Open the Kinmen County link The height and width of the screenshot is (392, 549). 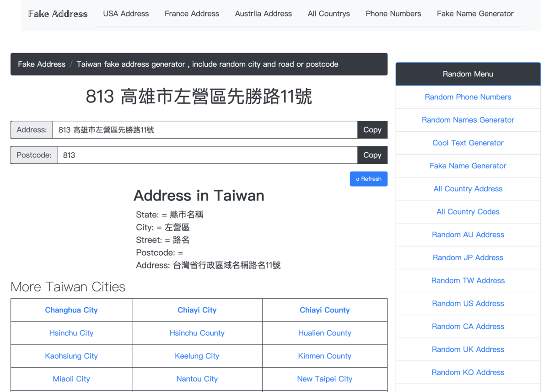click(x=325, y=356)
